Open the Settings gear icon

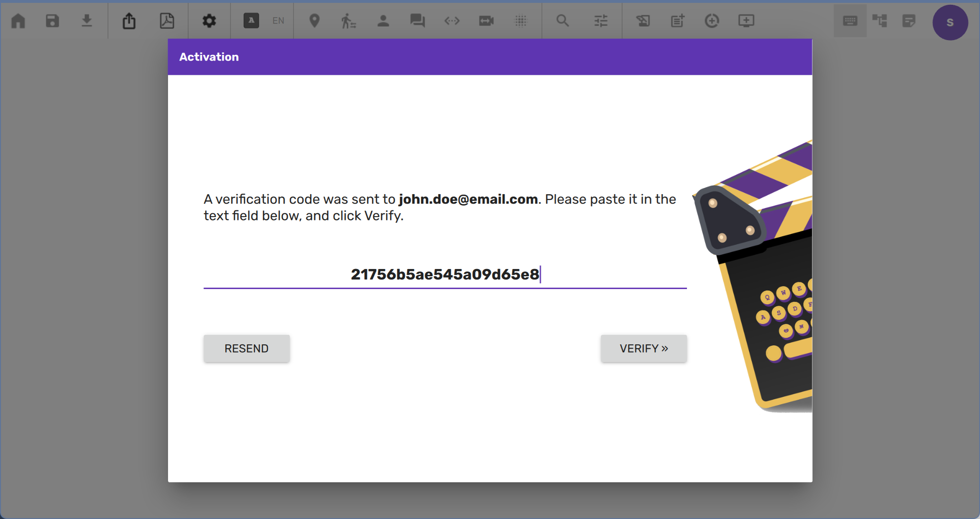209,21
